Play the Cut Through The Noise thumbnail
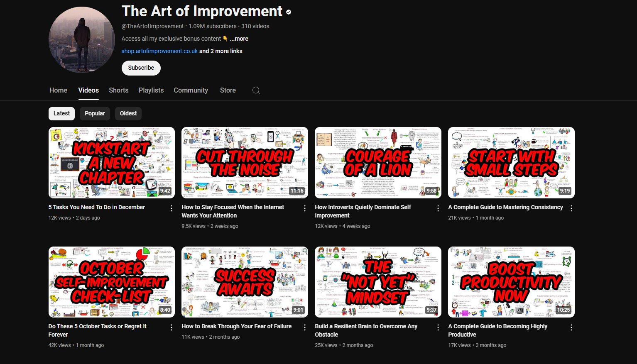637x364 pixels. click(245, 163)
